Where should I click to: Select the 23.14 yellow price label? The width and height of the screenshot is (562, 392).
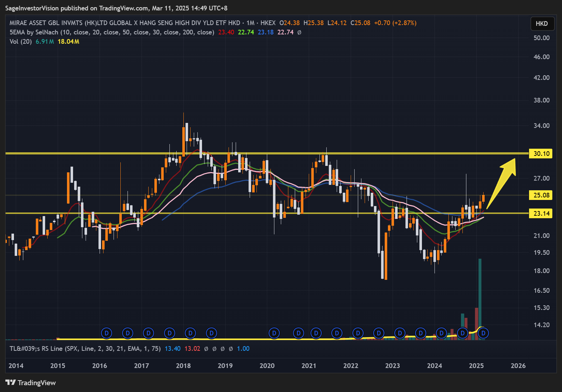point(541,214)
